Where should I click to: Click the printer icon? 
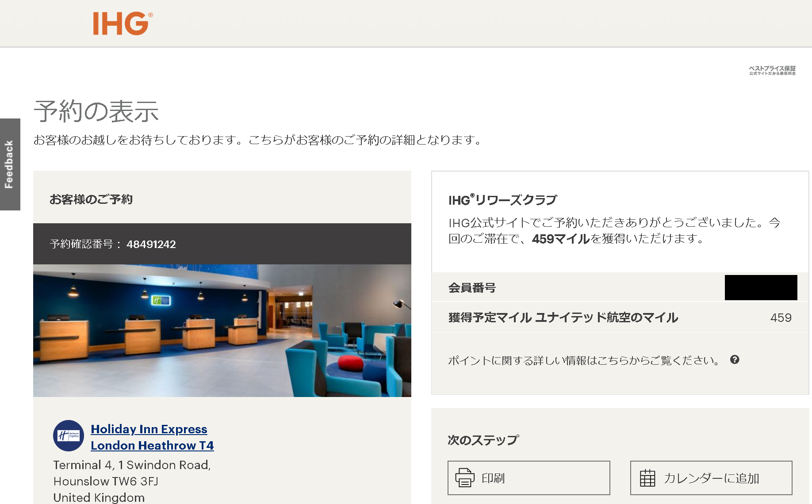point(465,478)
